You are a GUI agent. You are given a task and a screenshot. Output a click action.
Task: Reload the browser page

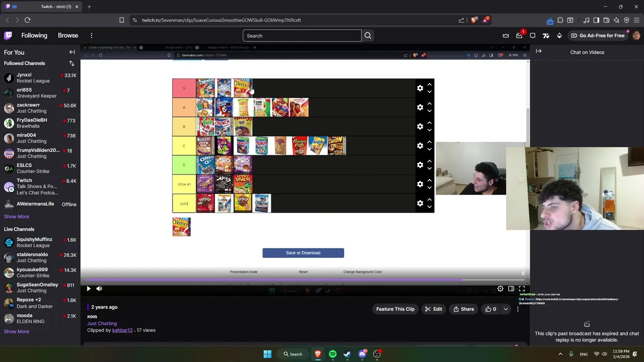click(x=27, y=20)
